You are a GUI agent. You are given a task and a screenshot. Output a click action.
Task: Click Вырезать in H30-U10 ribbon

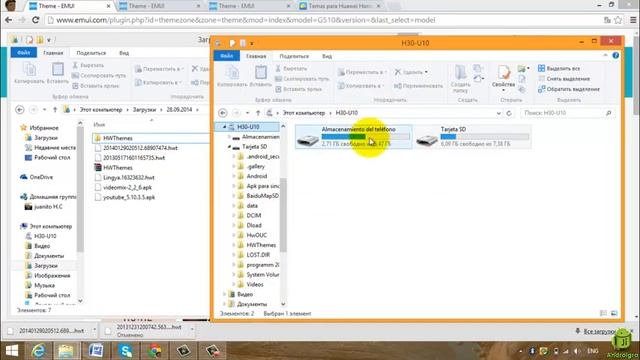(x=292, y=69)
